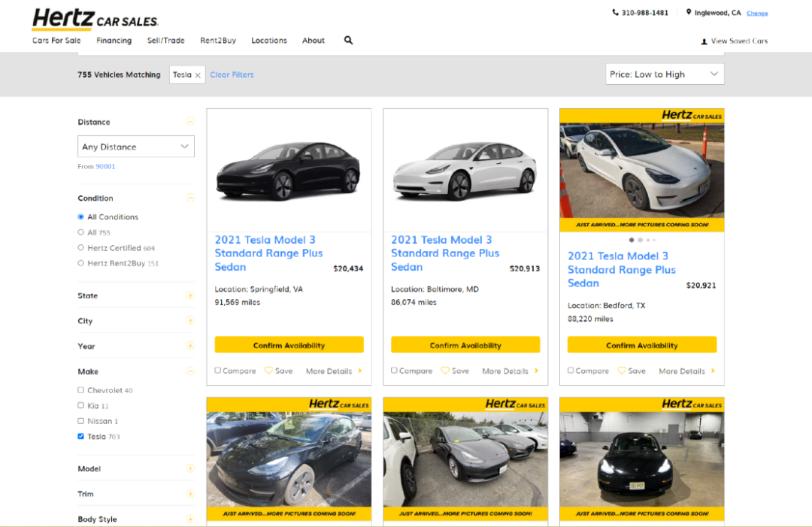The width and height of the screenshot is (812, 527).
Task: Click the first image dot on Bedford listing
Action: pos(632,240)
